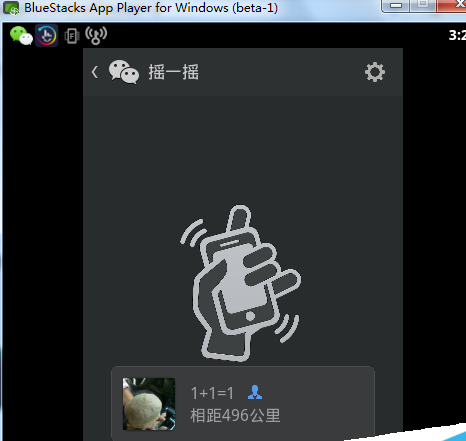The height and width of the screenshot is (441, 466).
Task: Tap the blue male person icon
Action: pos(255,392)
